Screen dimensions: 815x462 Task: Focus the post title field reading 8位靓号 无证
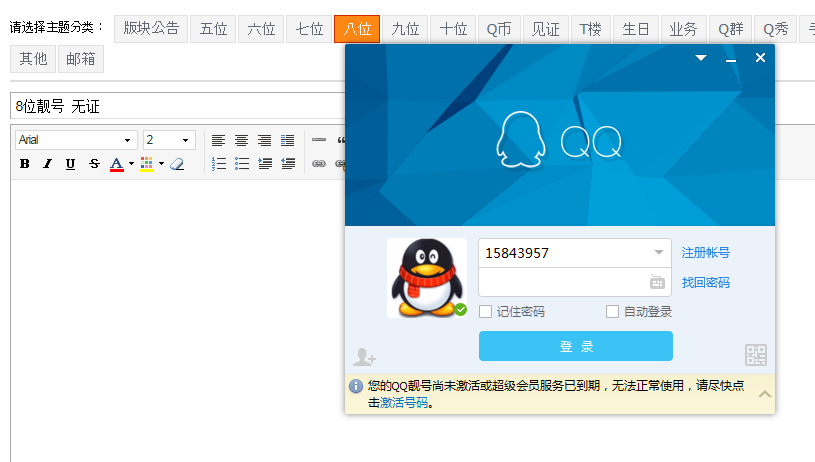[x=178, y=107]
